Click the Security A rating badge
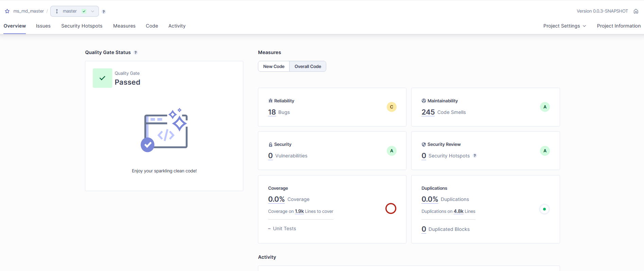The width and height of the screenshot is (644, 271). tap(391, 151)
